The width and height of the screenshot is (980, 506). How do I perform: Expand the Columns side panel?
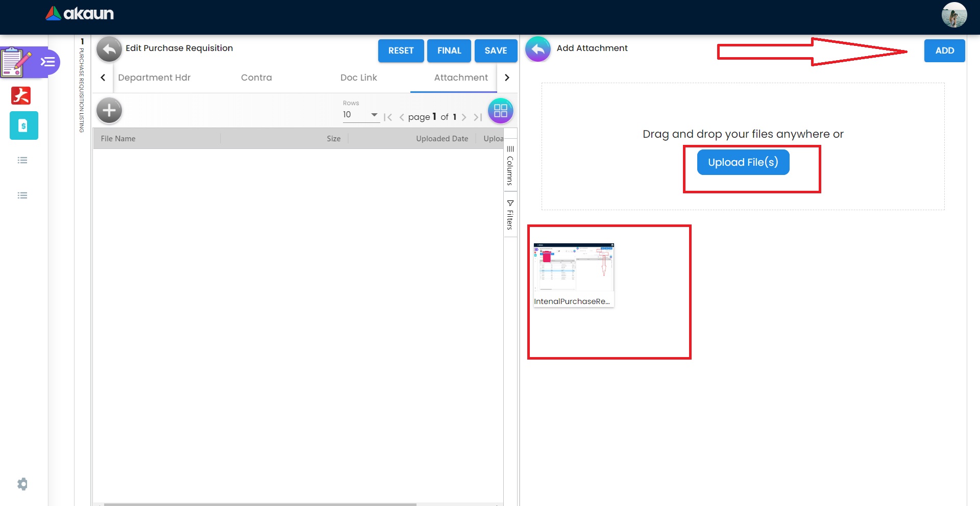tap(510, 165)
